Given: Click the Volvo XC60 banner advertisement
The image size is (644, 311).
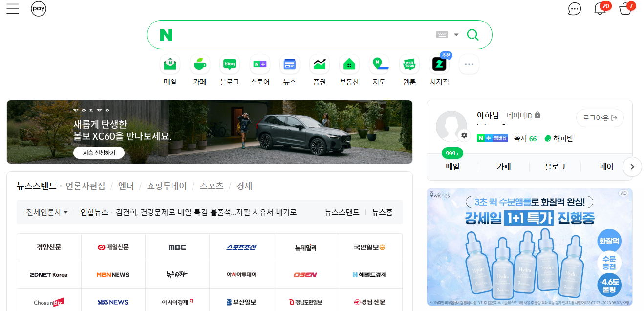Looking at the screenshot, I should [210, 132].
